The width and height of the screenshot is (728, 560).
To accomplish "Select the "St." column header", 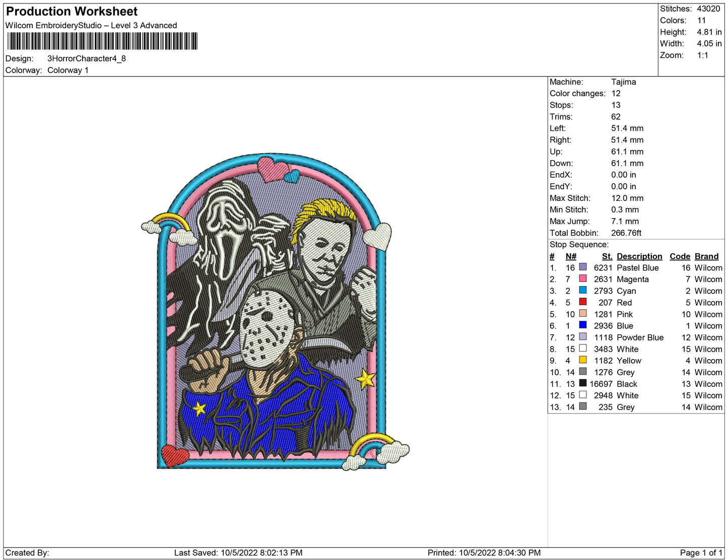I will tap(607, 256).
